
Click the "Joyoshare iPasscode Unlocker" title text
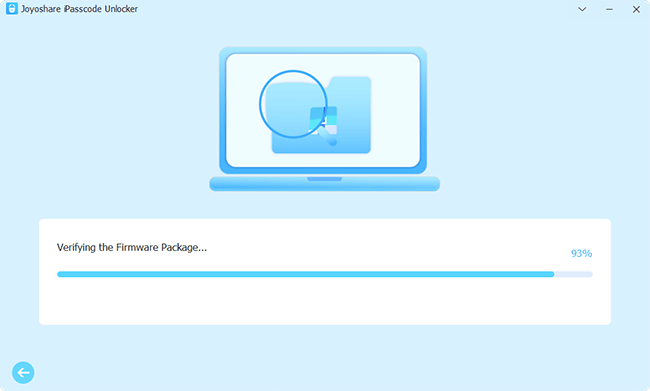coord(79,9)
